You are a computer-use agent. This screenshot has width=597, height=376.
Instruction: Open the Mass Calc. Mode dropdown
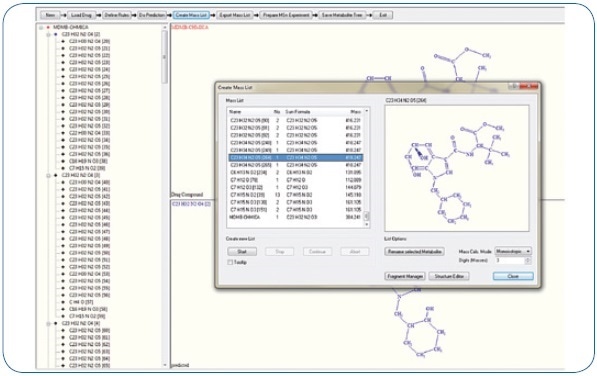(513, 251)
